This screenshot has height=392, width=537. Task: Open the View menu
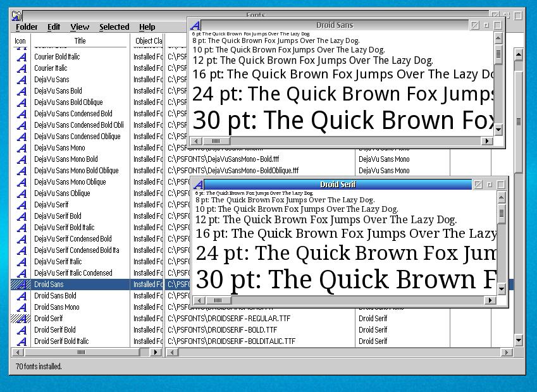(80, 27)
